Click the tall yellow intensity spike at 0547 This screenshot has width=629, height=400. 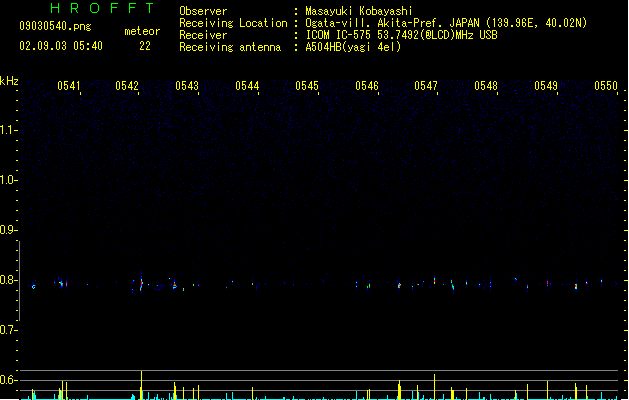coord(434,387)
